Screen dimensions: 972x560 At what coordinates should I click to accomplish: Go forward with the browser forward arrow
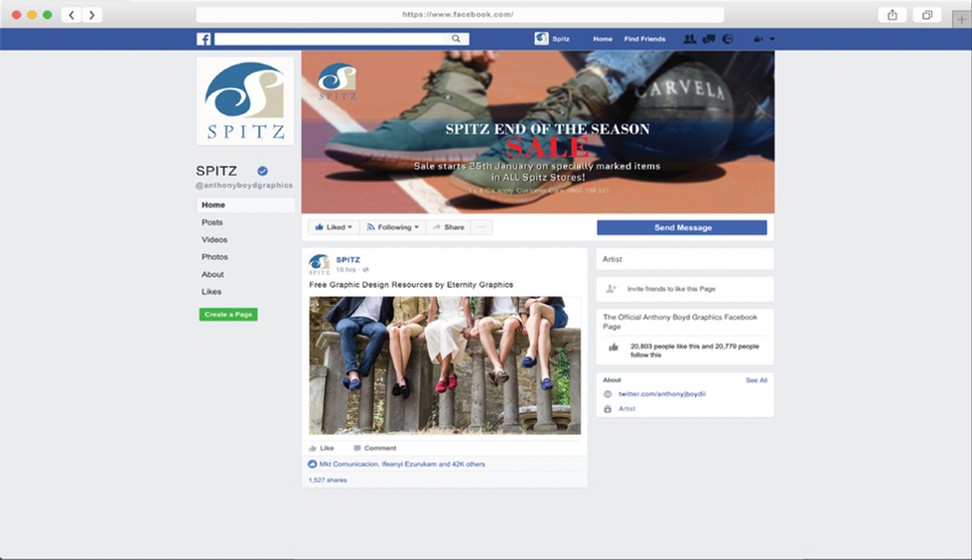pyautogui.click(x=91, y=15)
